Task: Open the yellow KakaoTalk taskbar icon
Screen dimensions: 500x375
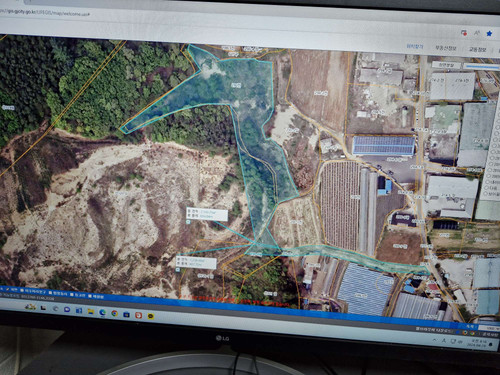Action: pos(151,316)
